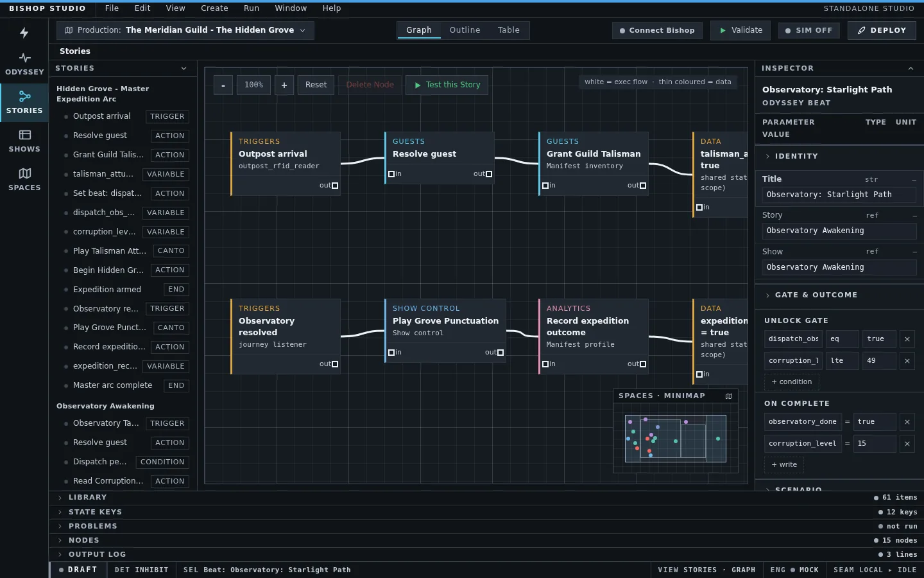
Task: Toggle ENG MOCK in status bar
Action: coord(794,570)
